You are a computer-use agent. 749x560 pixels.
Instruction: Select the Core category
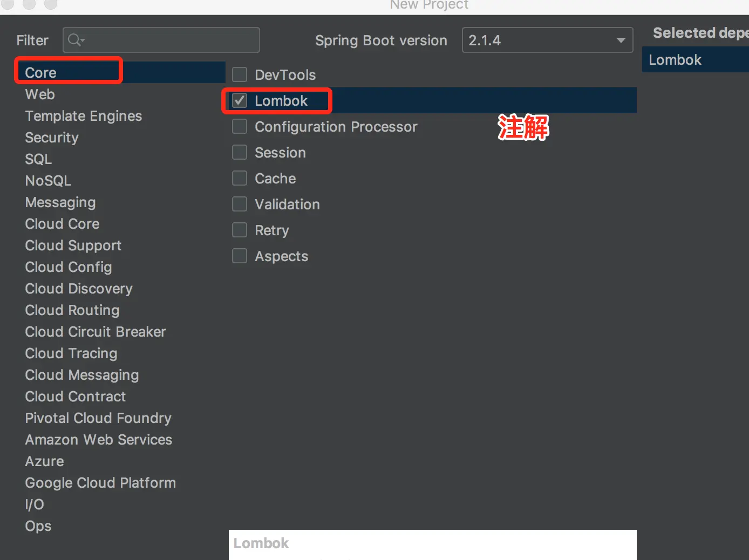120,72
